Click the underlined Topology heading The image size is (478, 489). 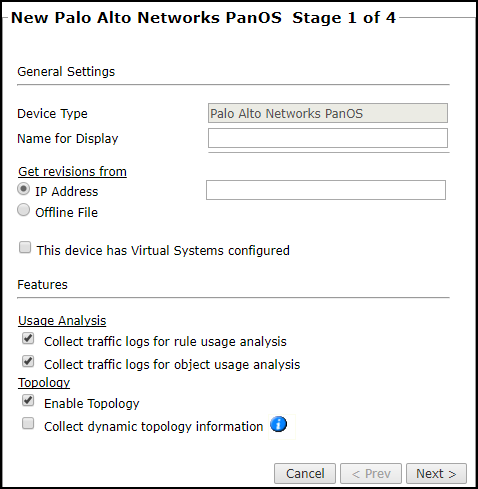click(x=44, y=382)
